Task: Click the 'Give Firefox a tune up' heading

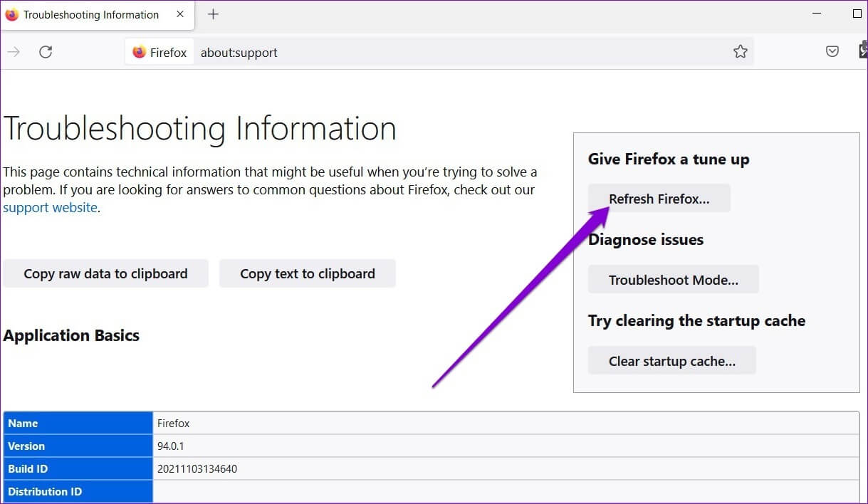Action: click(x=669, y=159)
